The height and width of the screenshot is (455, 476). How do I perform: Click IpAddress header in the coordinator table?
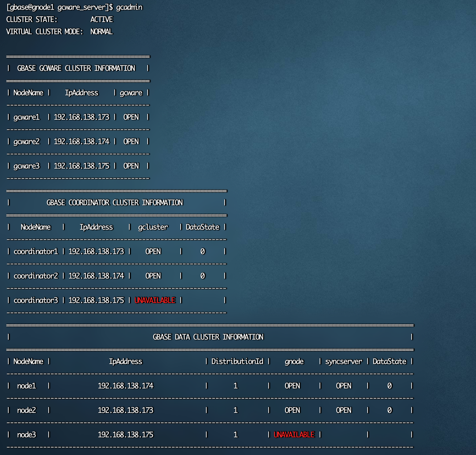(96, 227)
